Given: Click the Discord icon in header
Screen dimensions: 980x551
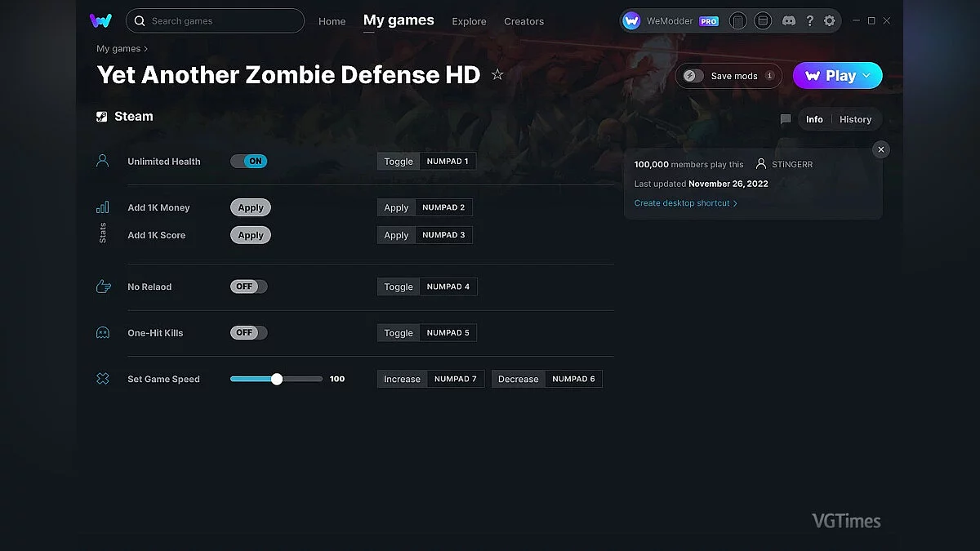Looking at the screenshot, I should (789, 21).
